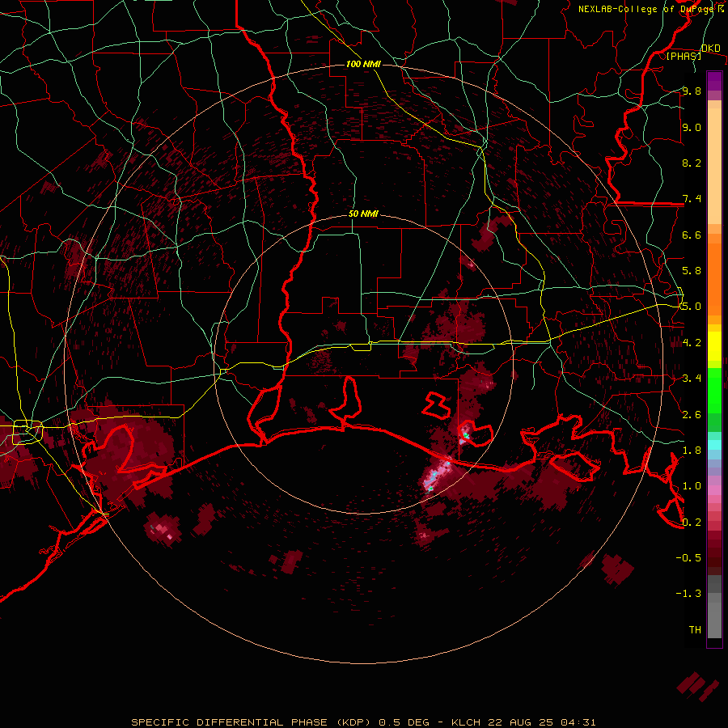Click the 5.8 scale value

tap(692, 271)
